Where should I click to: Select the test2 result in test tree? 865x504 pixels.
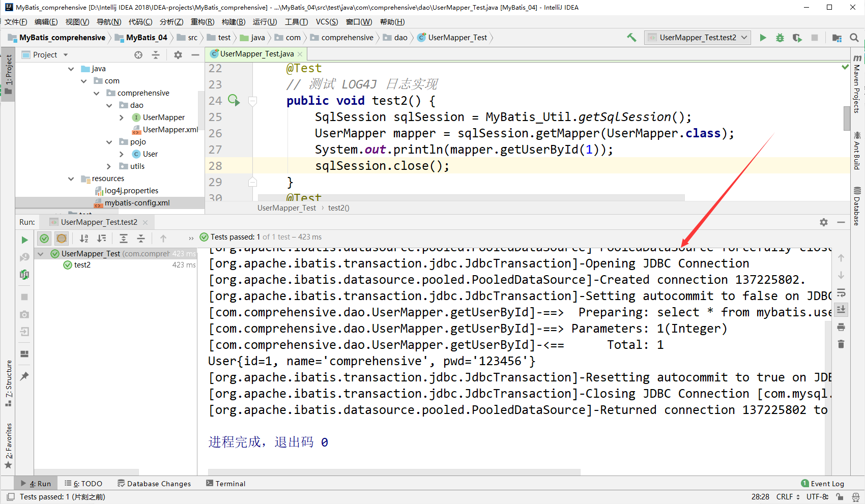pos(82,265)
